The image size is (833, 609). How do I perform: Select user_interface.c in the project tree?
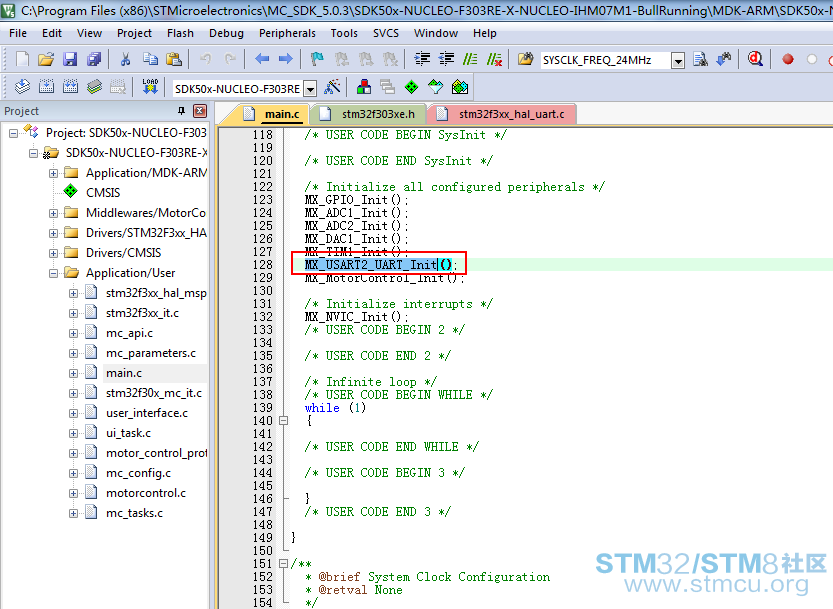pyautogui.click(x=147, y=413)
